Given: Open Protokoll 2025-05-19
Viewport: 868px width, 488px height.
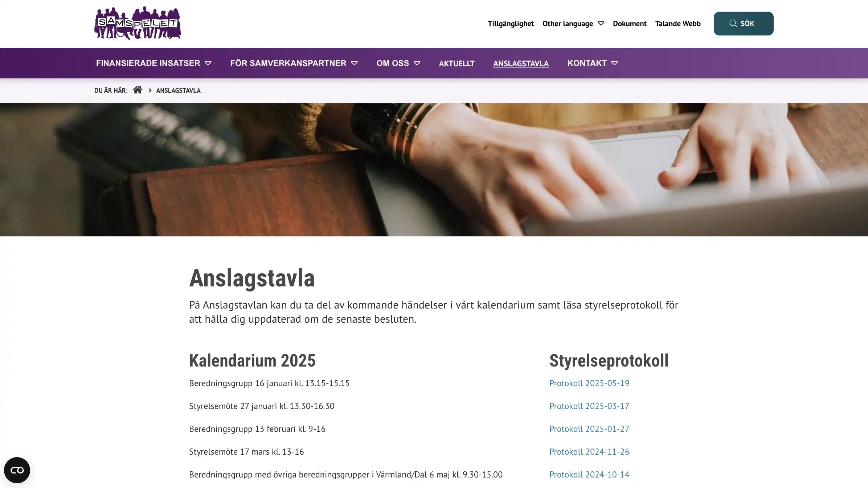Looking at the screenshot, I should pyautogui.click(x=589, y=383).
